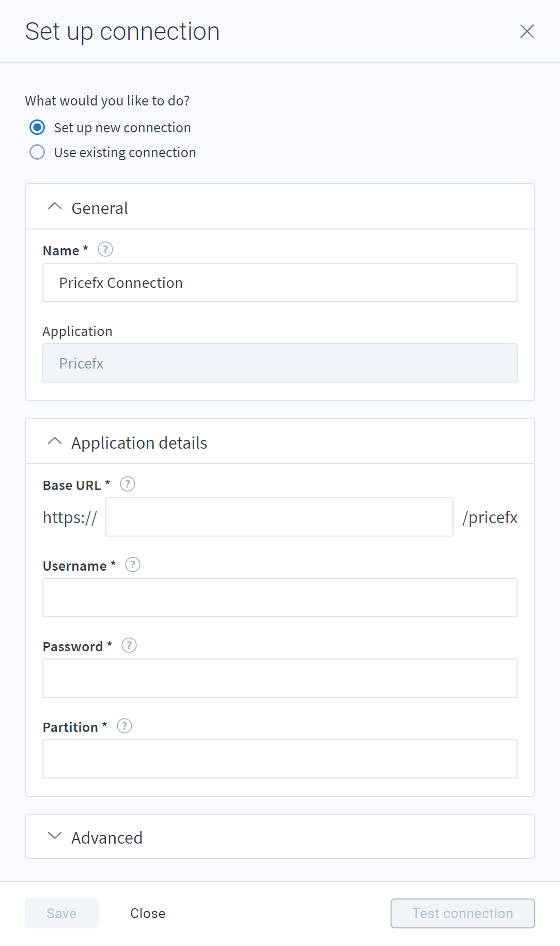Click the Close text button
Image resolution: width=560 pixels, height=946 pixels.
(x=148, y=913)
